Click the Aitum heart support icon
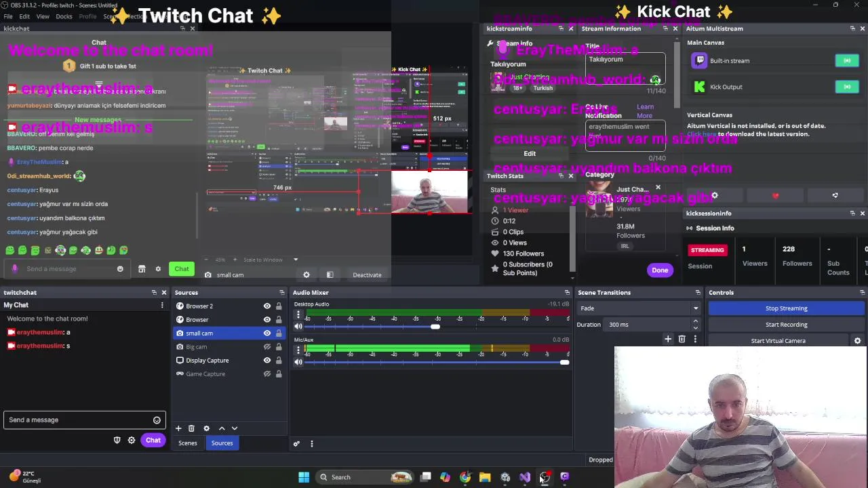The width and height of the screenshot is (868, 488). (775, 196)
